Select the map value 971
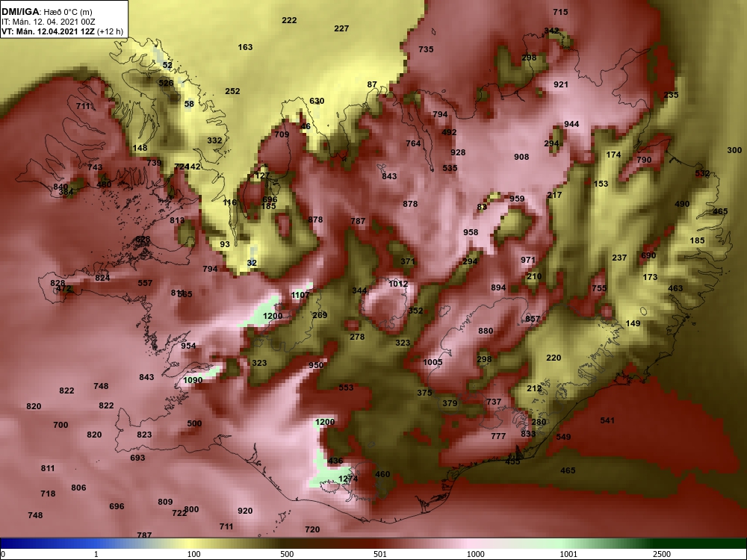 pyautogui.click(x=528, y=260)
